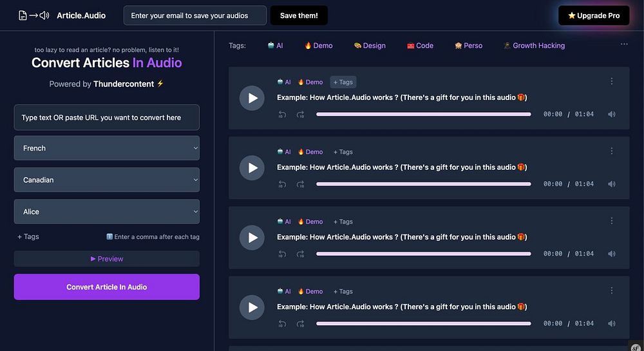The height and width of the screenshot is (351, 644).
Task: Filter audios by Design tag
Action: pos(370,46)
